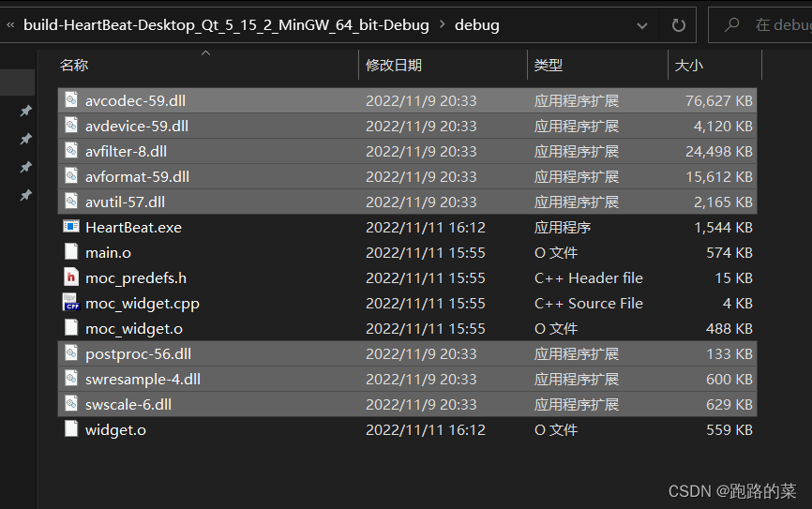Click the swresample-4.dll file icon
Viewport: 812px width, 509px height.
[71, 379]
